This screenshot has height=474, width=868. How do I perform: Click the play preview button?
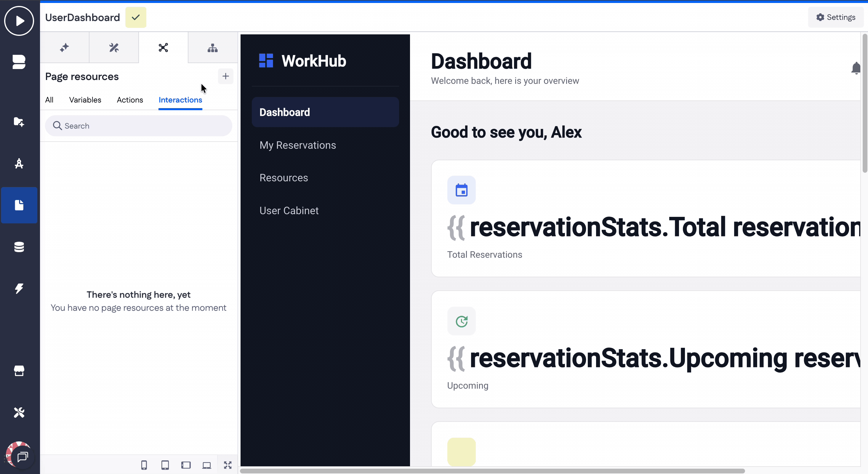[19, 21]
